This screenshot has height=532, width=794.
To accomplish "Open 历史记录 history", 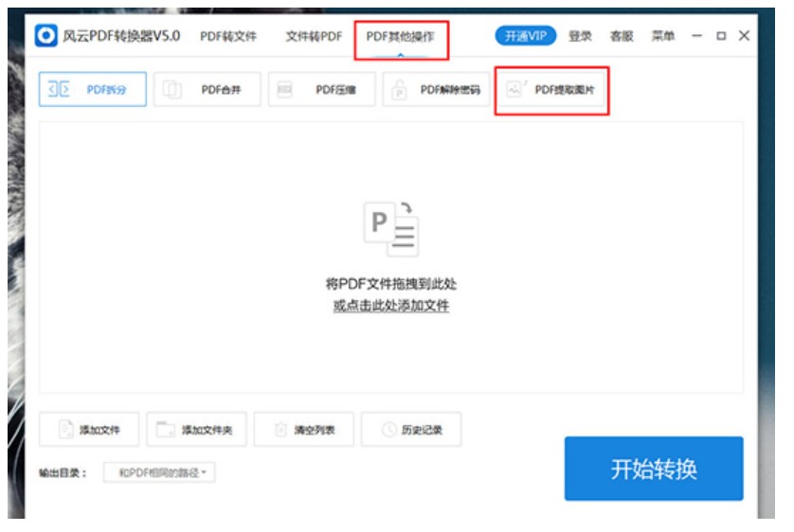I will coord(411,430).
